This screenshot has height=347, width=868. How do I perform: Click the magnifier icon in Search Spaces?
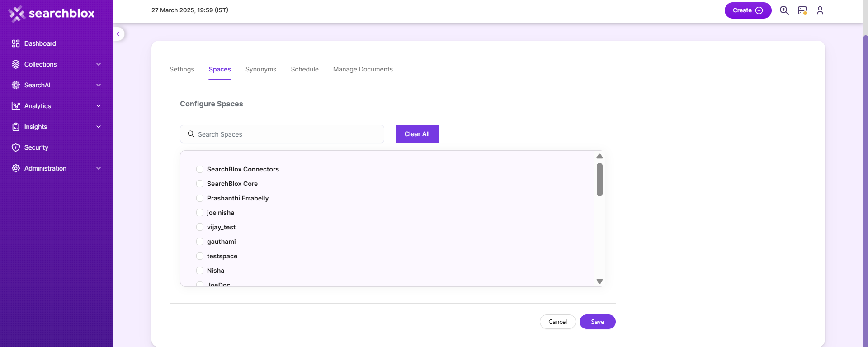(191, 134)
